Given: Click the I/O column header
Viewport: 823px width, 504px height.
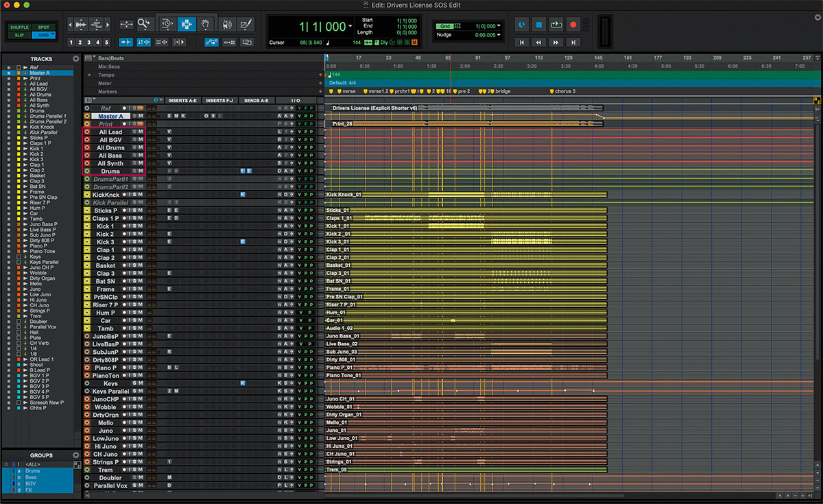Looking at the screenshot, I should tap(296, 100).
